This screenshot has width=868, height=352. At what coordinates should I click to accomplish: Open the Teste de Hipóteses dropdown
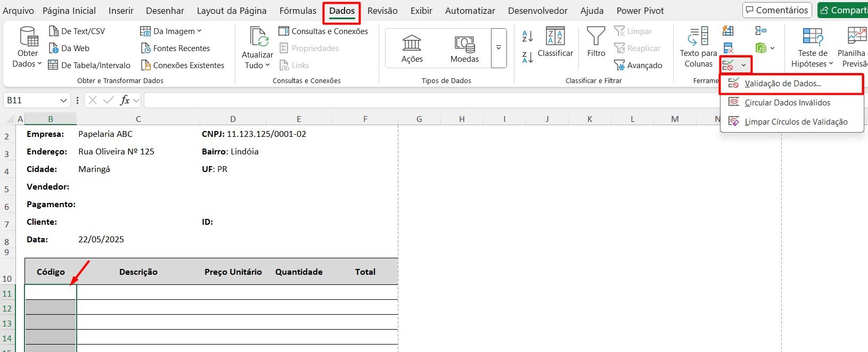(812, 47)
